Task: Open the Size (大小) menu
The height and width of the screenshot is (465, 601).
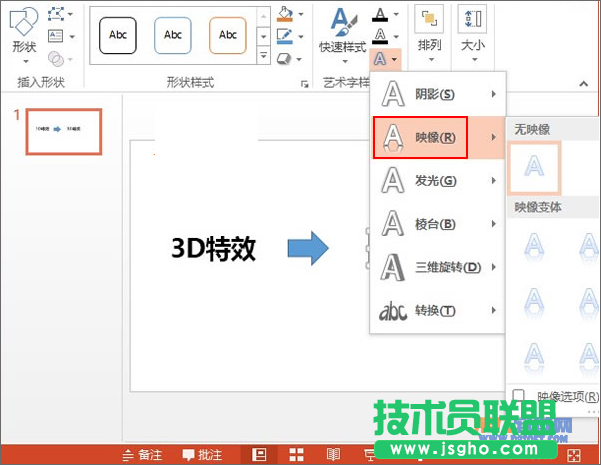Action: tap(473, 35)
